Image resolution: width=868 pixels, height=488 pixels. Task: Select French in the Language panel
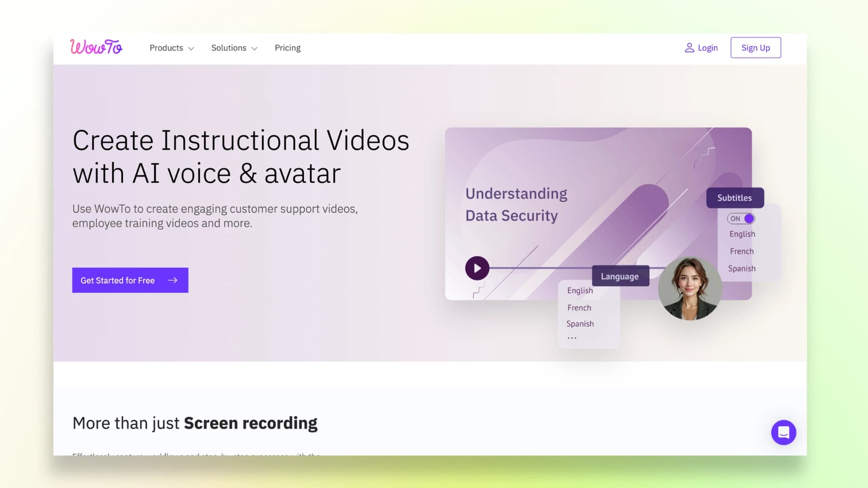(x=579, y=307)
